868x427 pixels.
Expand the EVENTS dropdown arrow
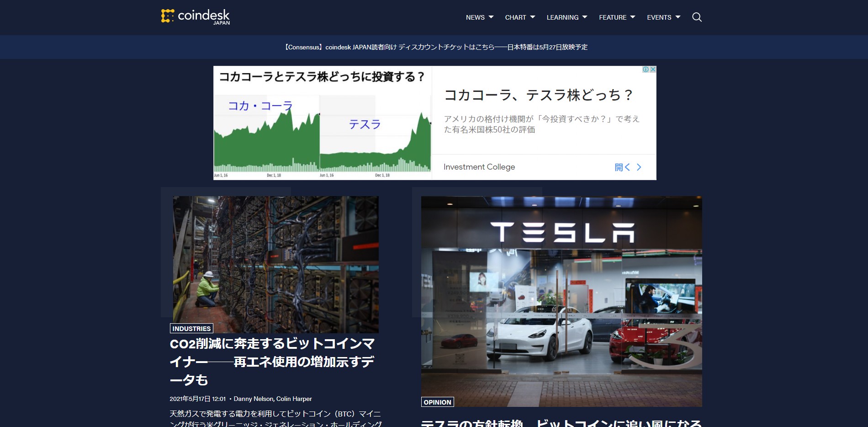(x=678, y=17)
